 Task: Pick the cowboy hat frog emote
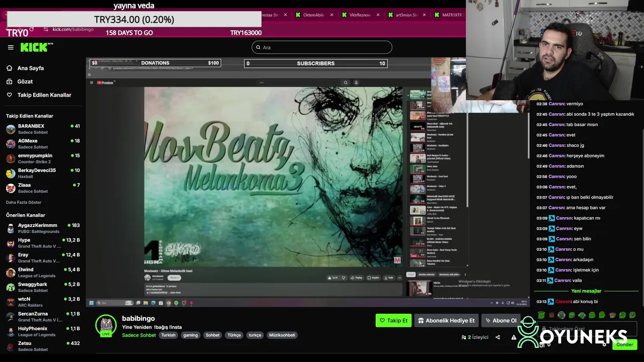[x=612, y=315]
